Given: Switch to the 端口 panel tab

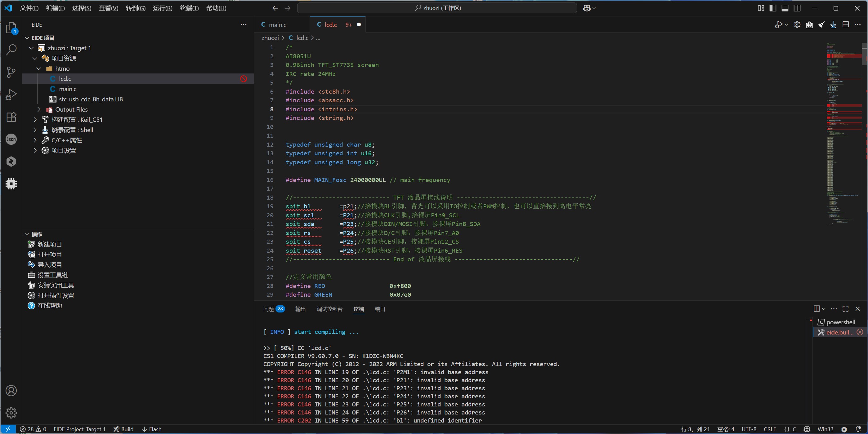Looking at the screenshot, I should 380,309.
